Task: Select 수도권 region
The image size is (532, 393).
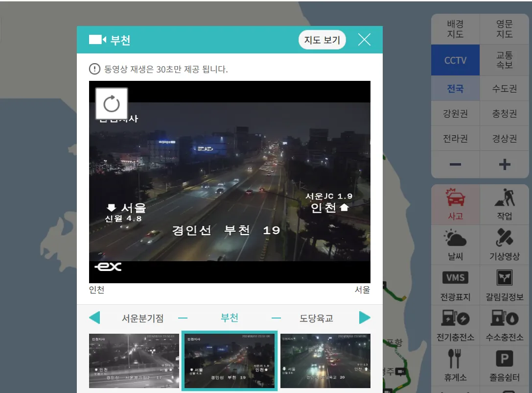Action: click(x=505, y=88)
